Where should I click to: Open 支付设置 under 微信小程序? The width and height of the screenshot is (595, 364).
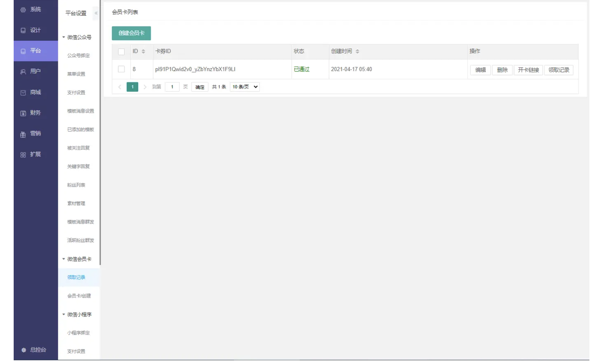click(76, 351)
